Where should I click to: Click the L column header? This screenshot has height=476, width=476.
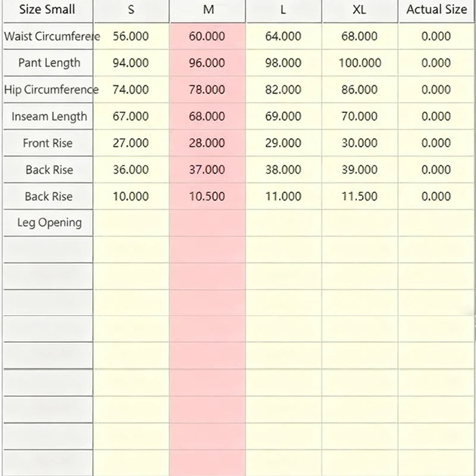(x=284, y=11)
